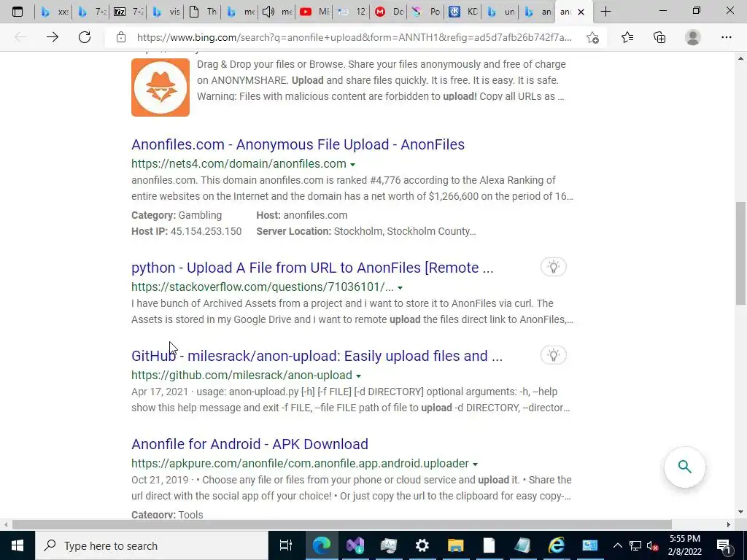Viewport: 747px width, 560px height.
Task: Click the horizontal scrollbar right arrow
Action: (x=729, y=524)
